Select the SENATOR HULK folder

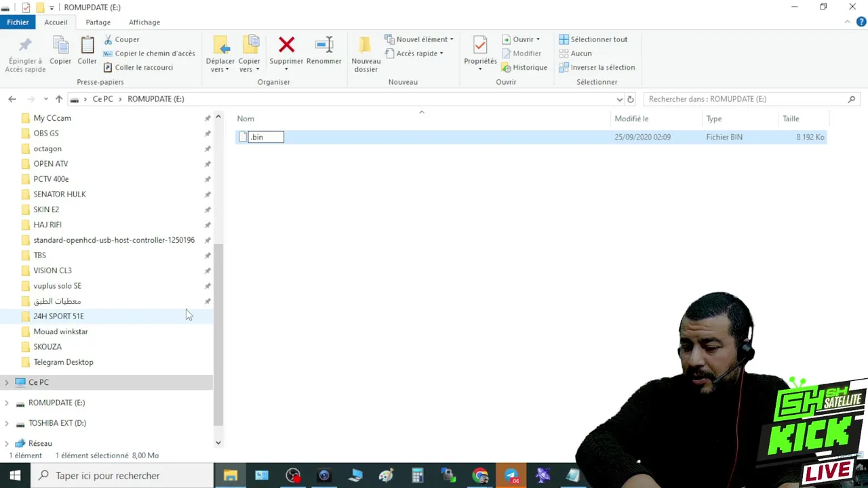60,195
